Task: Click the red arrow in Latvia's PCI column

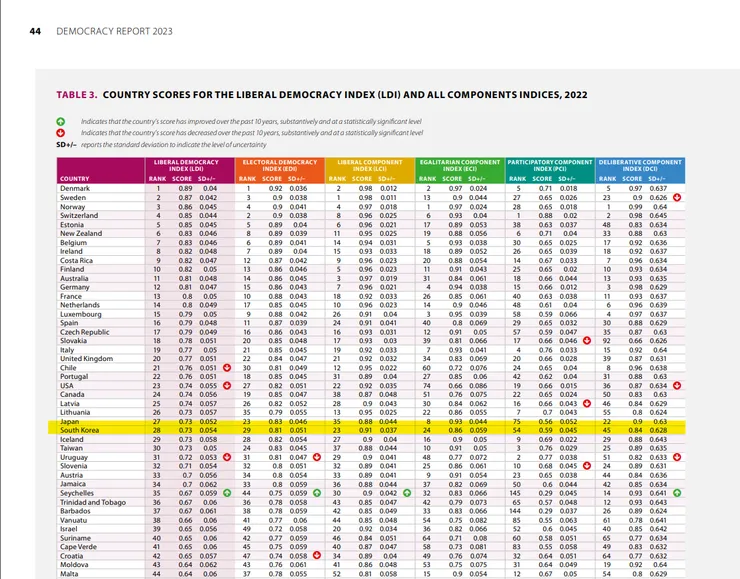Action: tap(587, 403)
